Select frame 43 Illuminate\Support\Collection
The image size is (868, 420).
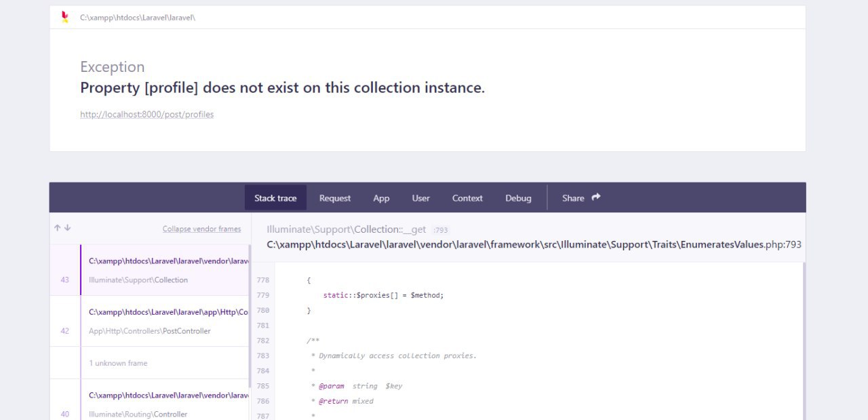(149, 270)
